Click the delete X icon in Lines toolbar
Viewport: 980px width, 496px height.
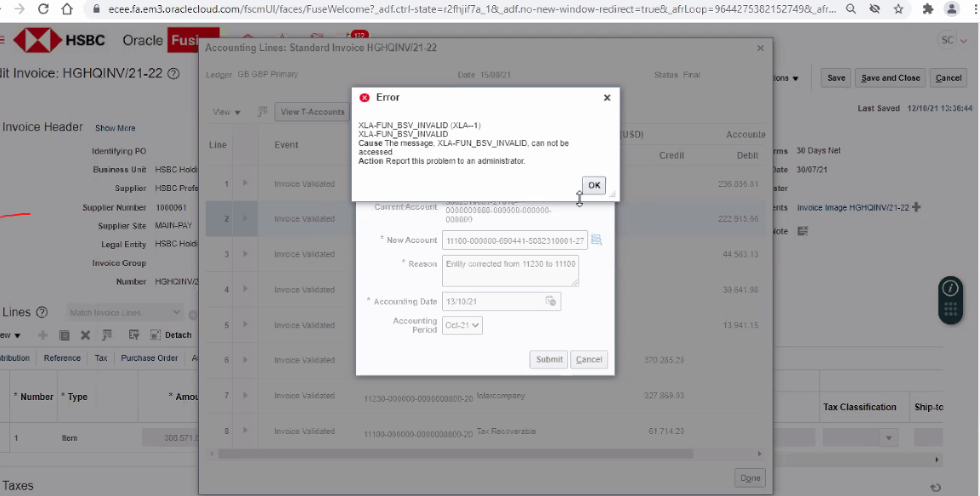[x=86, y=335]
